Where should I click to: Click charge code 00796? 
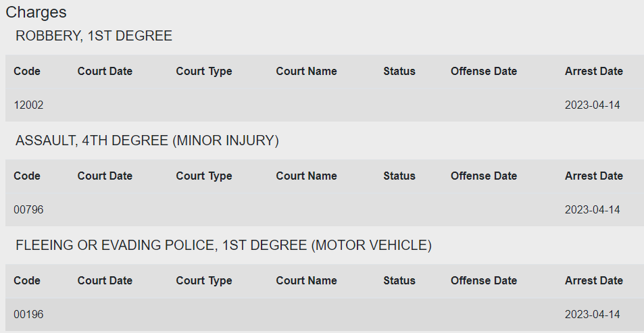(28, 210)
